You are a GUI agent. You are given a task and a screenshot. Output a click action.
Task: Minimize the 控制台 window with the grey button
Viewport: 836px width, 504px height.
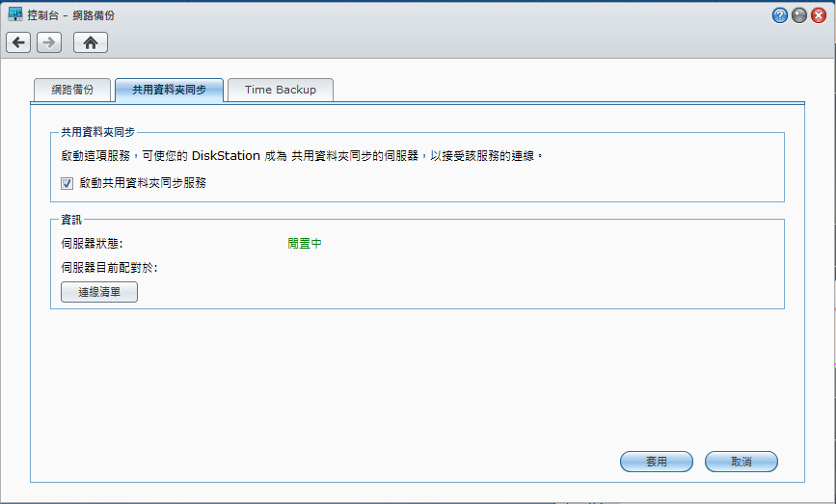coord(799,15)
